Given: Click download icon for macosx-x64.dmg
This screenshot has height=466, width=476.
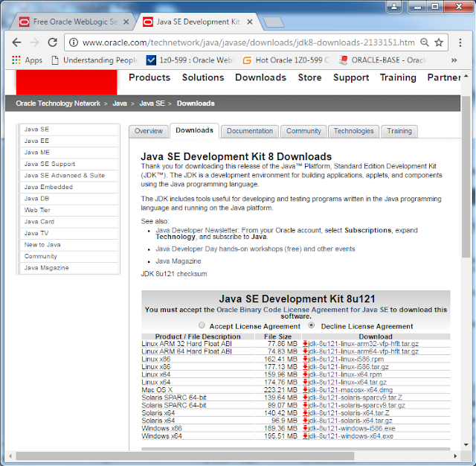Looking at the screenshot, I should click(x=306, y=390).
